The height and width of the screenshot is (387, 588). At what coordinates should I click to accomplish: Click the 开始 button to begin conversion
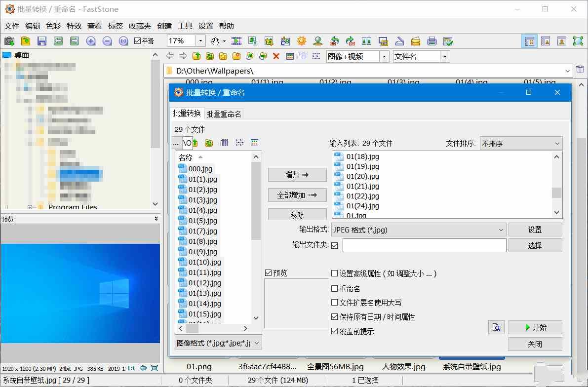point(535,327)
